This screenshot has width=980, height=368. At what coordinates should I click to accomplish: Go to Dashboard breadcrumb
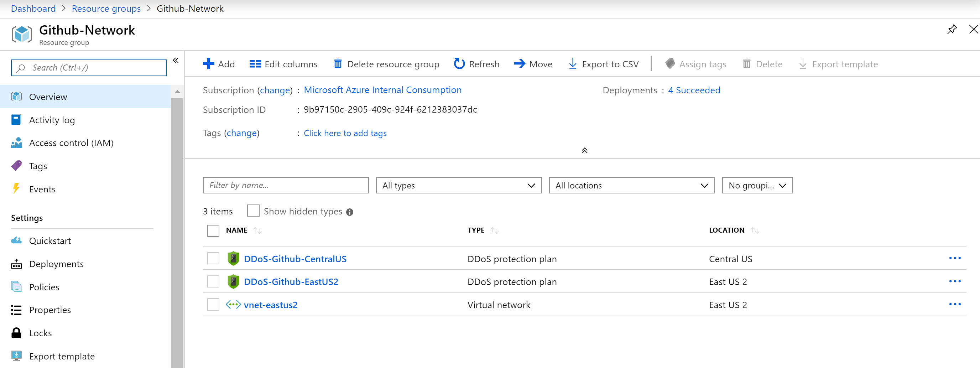coord(33,9)
